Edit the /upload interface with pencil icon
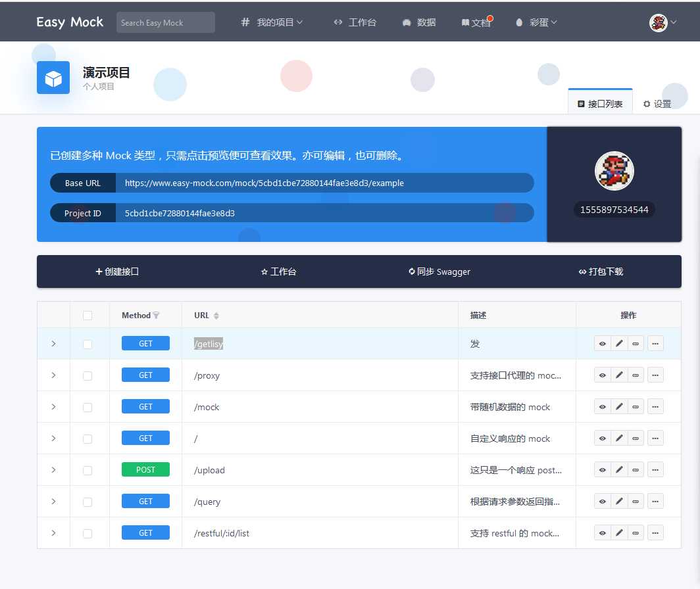Image resolution: width=700 pixels, height=589 pixels. pos(618,470)
